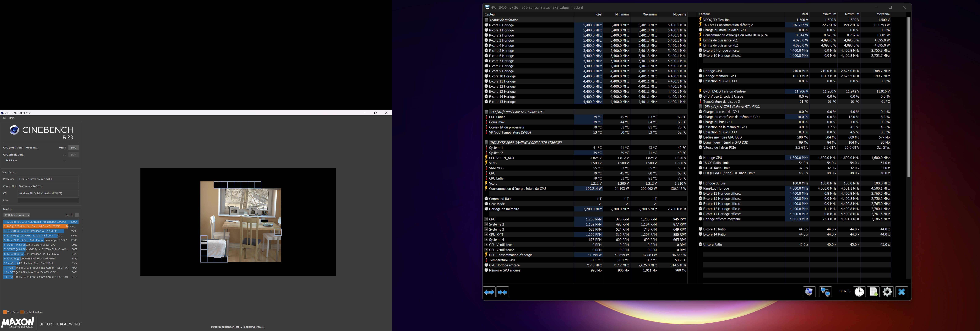980x331 pixels.
Task: Close sensors with the blue X icon
Action: point(901,292)
